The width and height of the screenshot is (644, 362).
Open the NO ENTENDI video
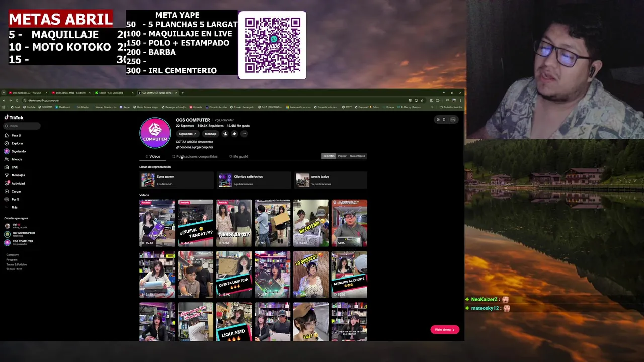tap(311, 223)
